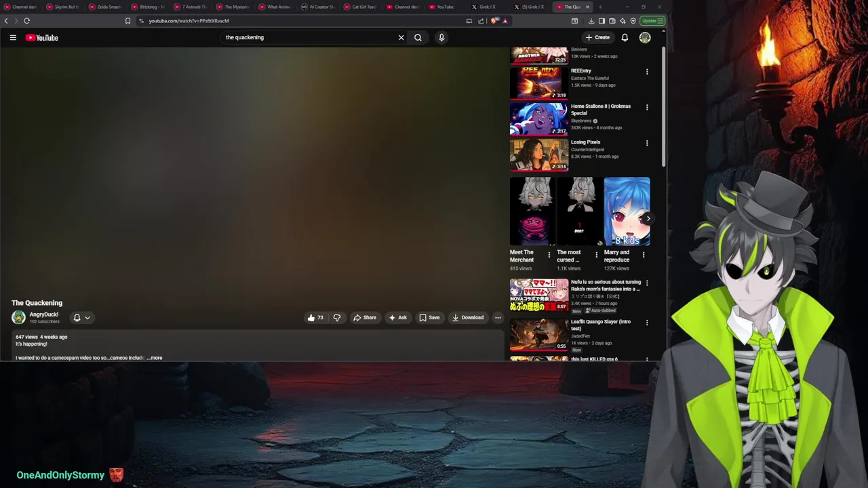
Task: Click the 'The Quackening' video title
Action: pyautogui.click(x=37, y=303)
